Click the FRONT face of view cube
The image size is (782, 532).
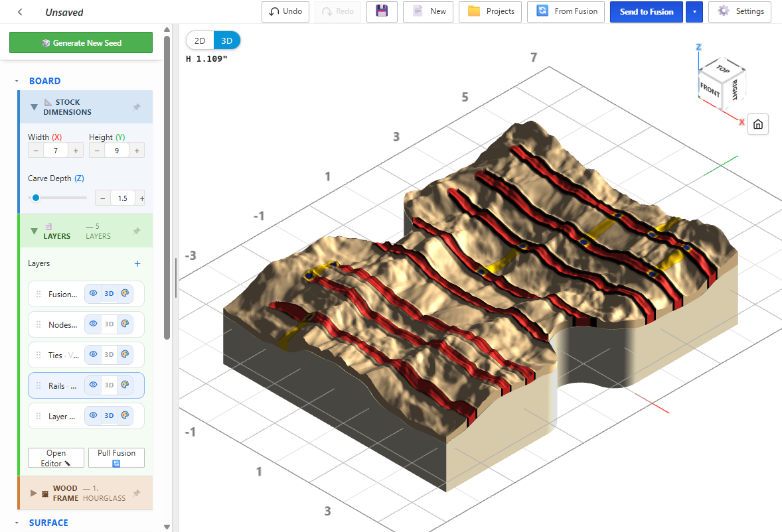710,90
